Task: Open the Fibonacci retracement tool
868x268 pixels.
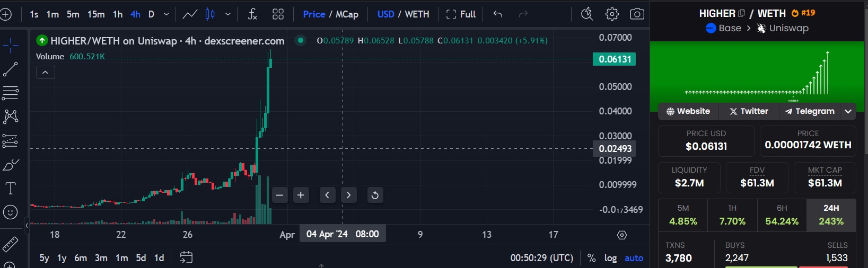Action: click(x=11, y=93)
